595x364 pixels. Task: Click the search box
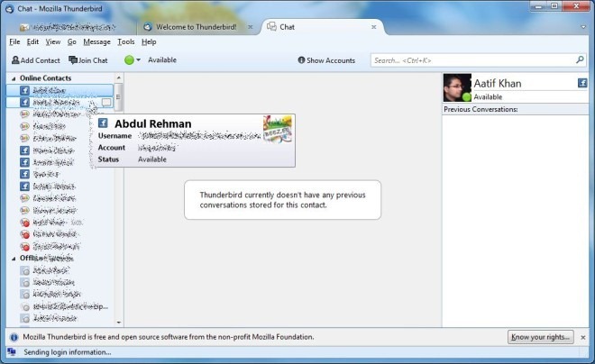coord(478,60)
